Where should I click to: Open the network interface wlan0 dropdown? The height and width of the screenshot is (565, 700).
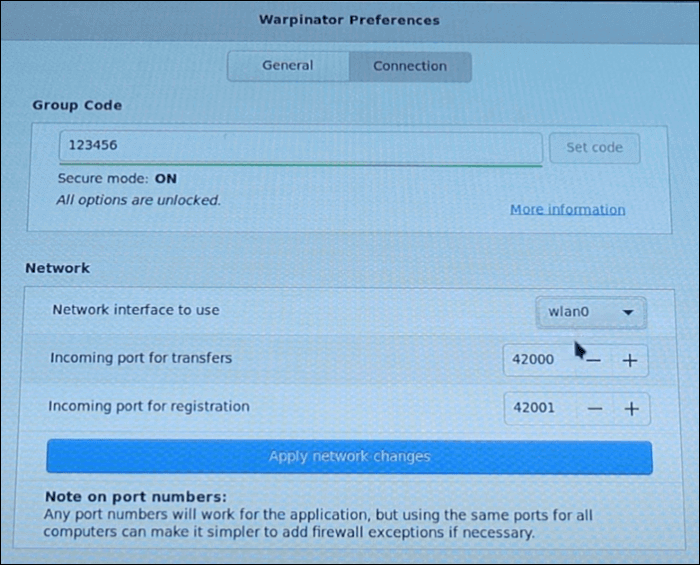pyautogui.click(x=591, y=312)
